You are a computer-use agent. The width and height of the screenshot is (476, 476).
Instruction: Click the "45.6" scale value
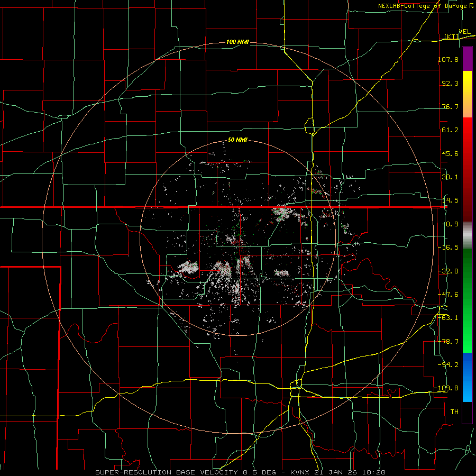tap(450, 153)
